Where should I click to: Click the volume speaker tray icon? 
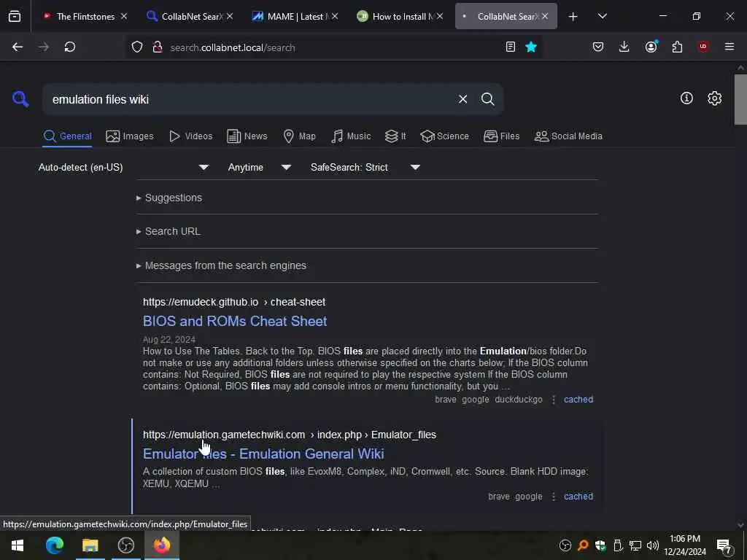click(x=653, y=545)
